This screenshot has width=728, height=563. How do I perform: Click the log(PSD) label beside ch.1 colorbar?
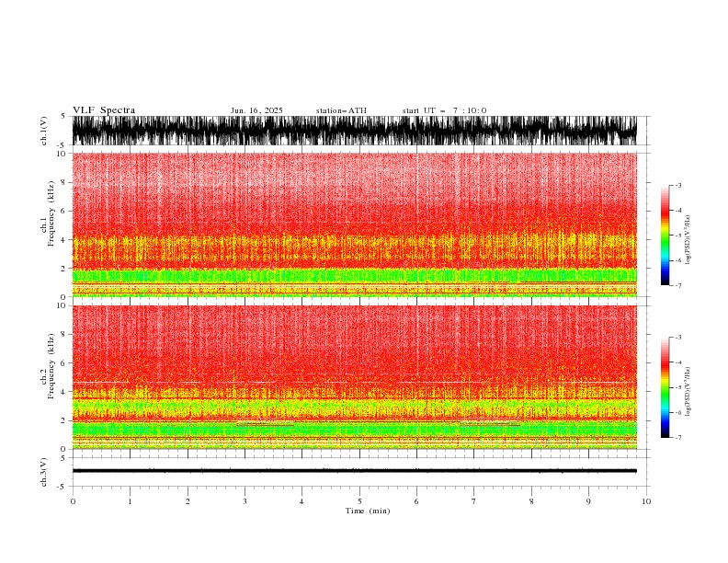688,240
